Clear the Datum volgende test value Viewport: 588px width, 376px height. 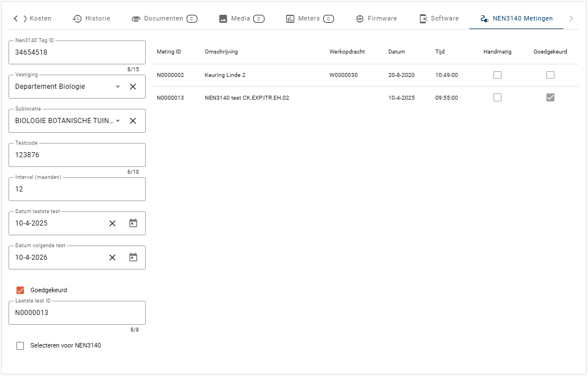pyautogui.click(x=112, y=258)
